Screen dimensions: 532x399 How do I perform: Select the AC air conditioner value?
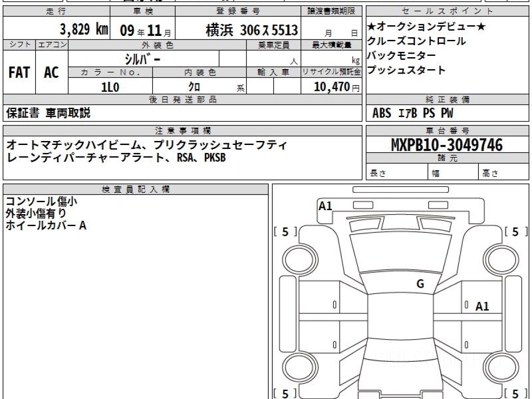click(x=51, y=72)
